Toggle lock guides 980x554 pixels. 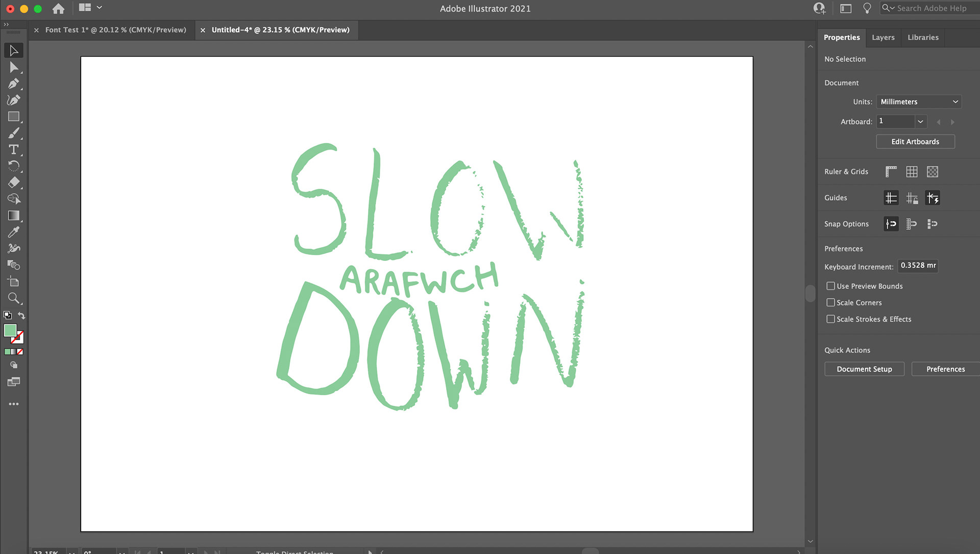point(912,198)
